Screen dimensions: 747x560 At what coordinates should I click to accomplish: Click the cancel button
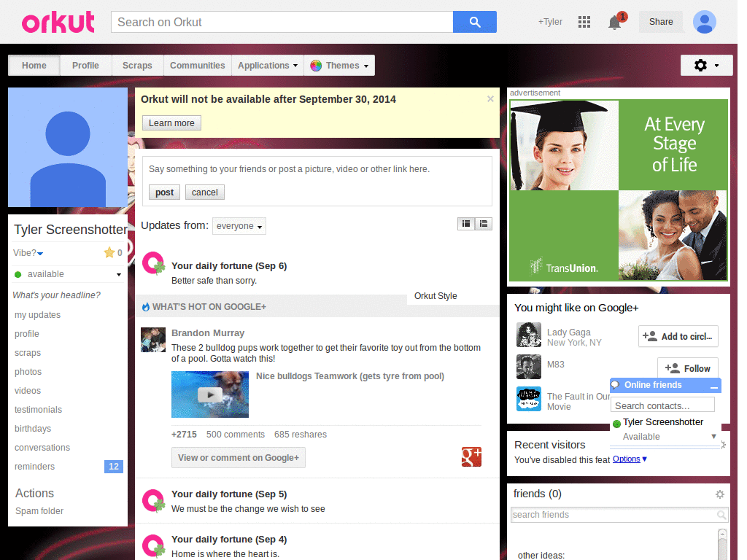pos(205,192)
